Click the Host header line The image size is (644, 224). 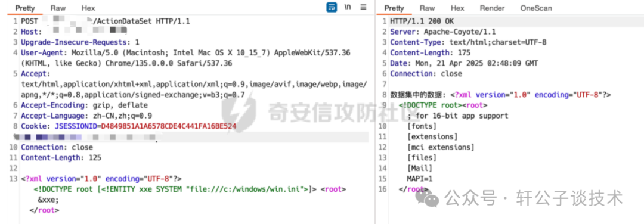tap(74, 32)
